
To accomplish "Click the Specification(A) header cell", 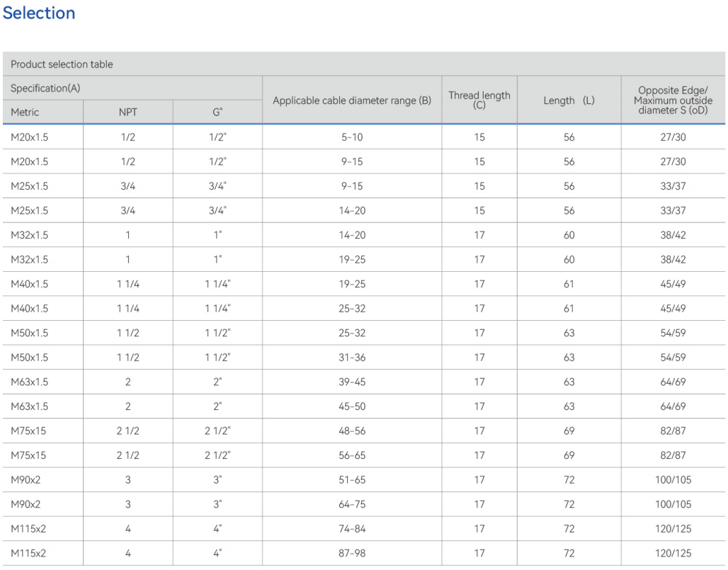I will click(x=45, y=89).
